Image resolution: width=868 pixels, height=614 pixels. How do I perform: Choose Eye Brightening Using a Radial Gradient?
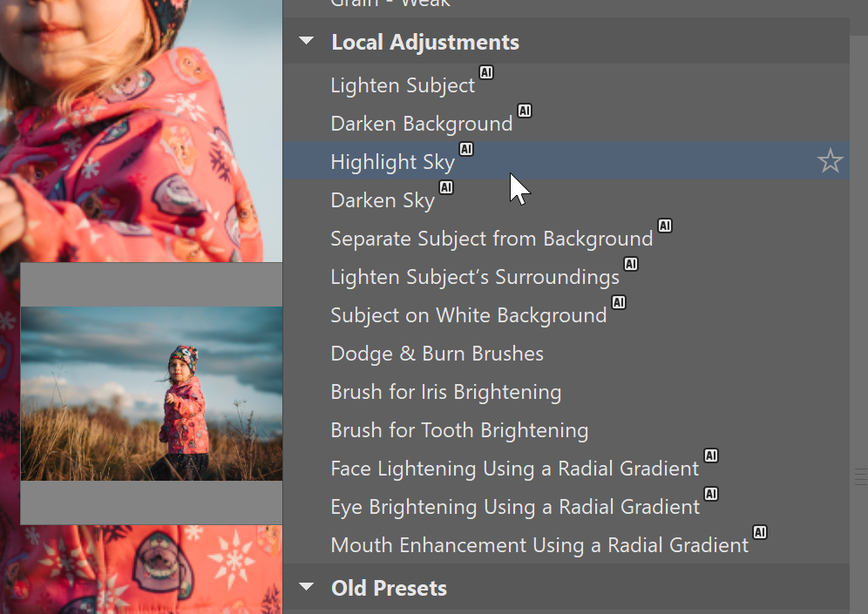coord(515,507)
